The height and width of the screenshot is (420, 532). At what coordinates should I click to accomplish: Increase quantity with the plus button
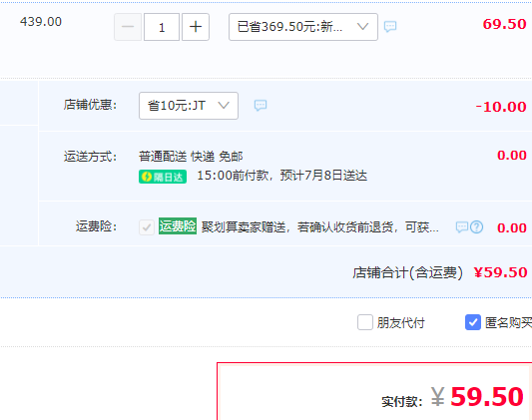tap(196, 27)
